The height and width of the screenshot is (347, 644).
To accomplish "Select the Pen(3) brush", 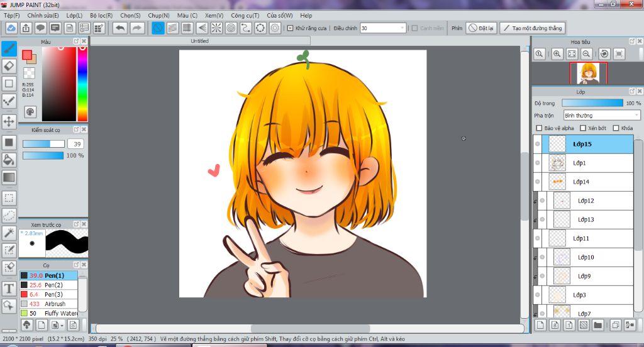I will [48, 294].
